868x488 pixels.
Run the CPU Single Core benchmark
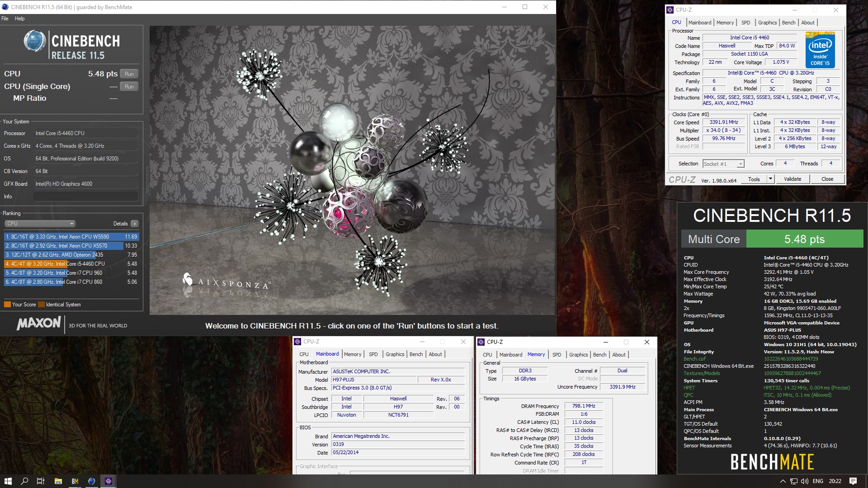point(129,87)
